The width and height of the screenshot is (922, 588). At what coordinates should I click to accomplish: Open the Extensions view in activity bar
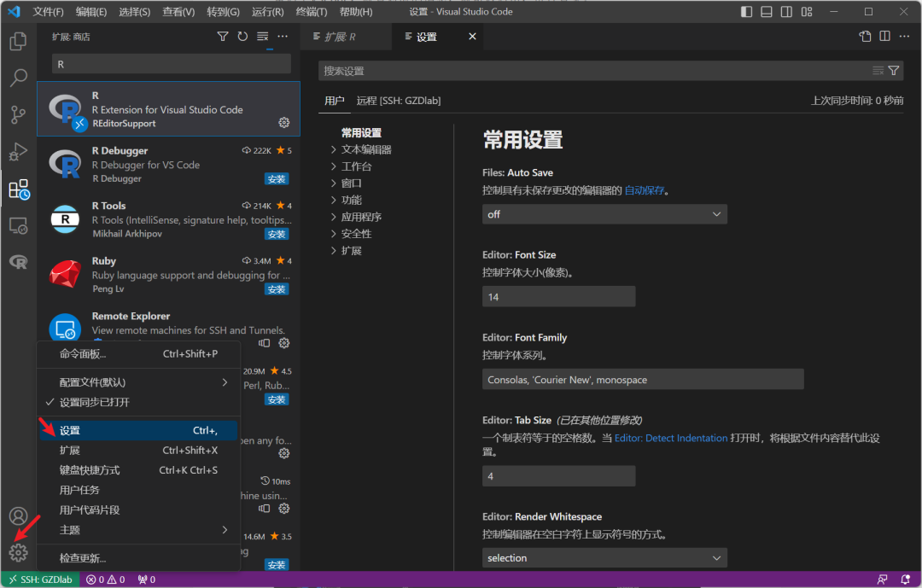(x=18, y=189)
